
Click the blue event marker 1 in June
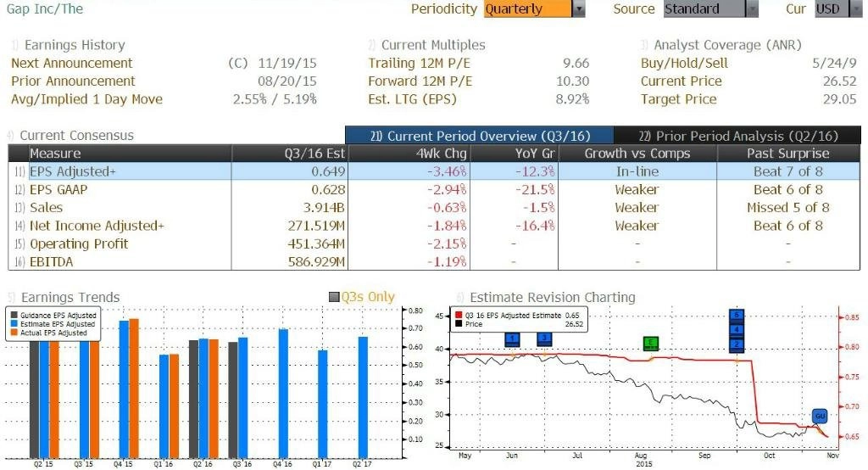[x=512, y=339]
